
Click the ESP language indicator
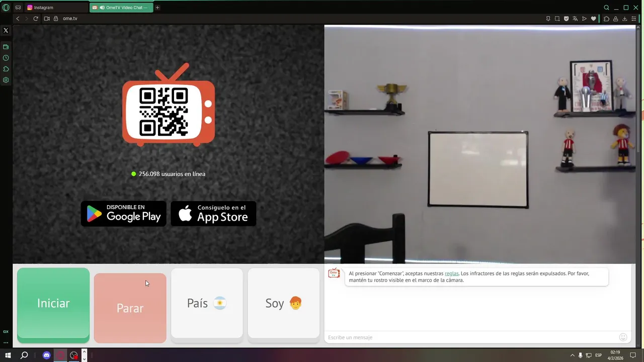599,355
